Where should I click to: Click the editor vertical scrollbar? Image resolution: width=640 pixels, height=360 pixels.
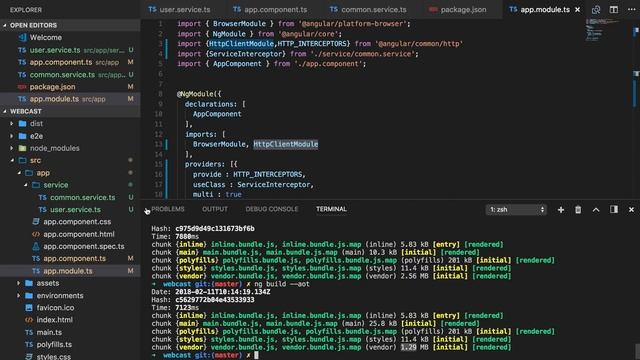point(636,109)
